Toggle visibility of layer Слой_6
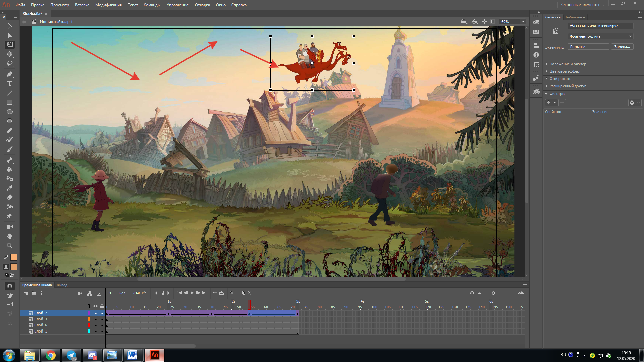The height and width of the screenshot is (362, 644). coord(96,325)
